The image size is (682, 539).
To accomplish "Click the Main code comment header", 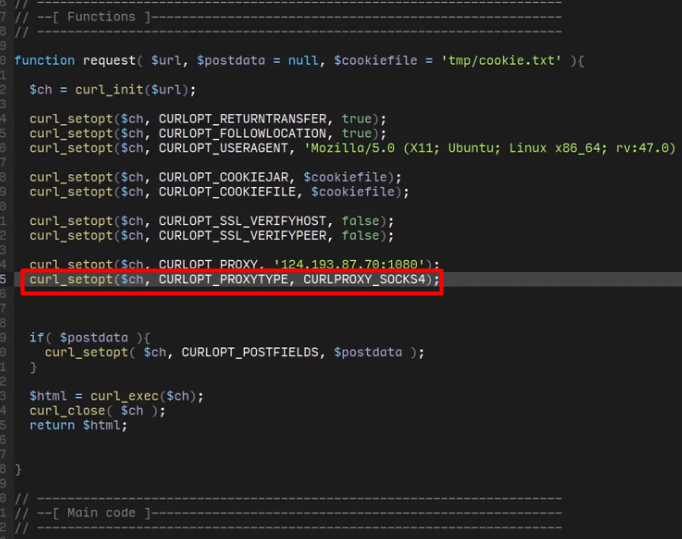I will point(101,513).
